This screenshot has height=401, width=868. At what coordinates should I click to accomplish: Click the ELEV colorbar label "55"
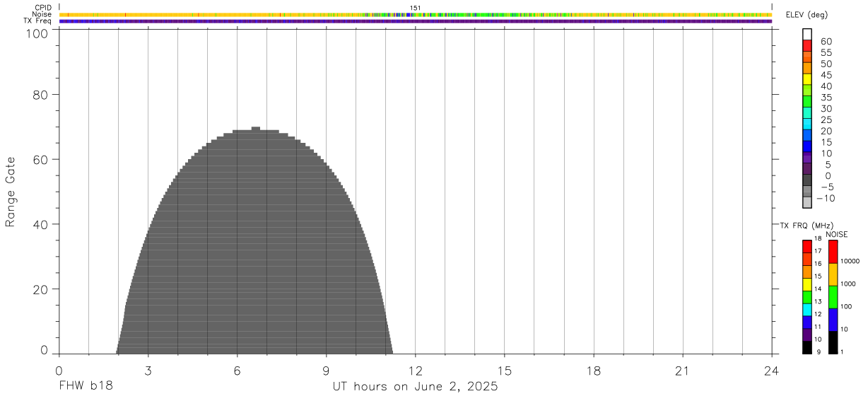pyautogui.click(x=826, y=52)
